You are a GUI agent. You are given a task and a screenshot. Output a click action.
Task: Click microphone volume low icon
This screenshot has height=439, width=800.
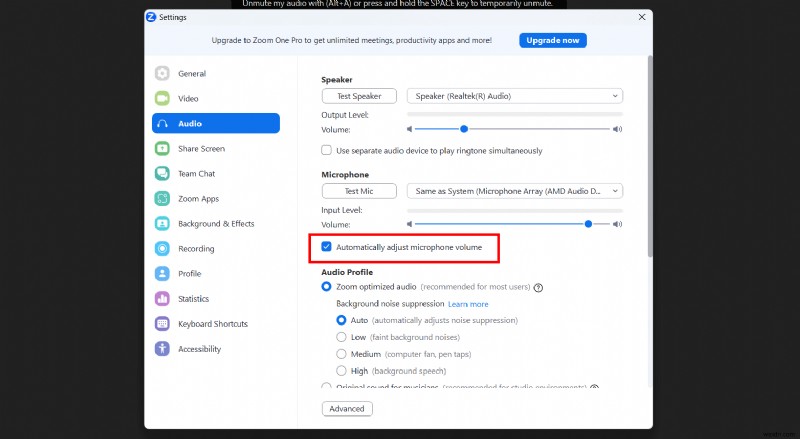click(x=409, y=224)
